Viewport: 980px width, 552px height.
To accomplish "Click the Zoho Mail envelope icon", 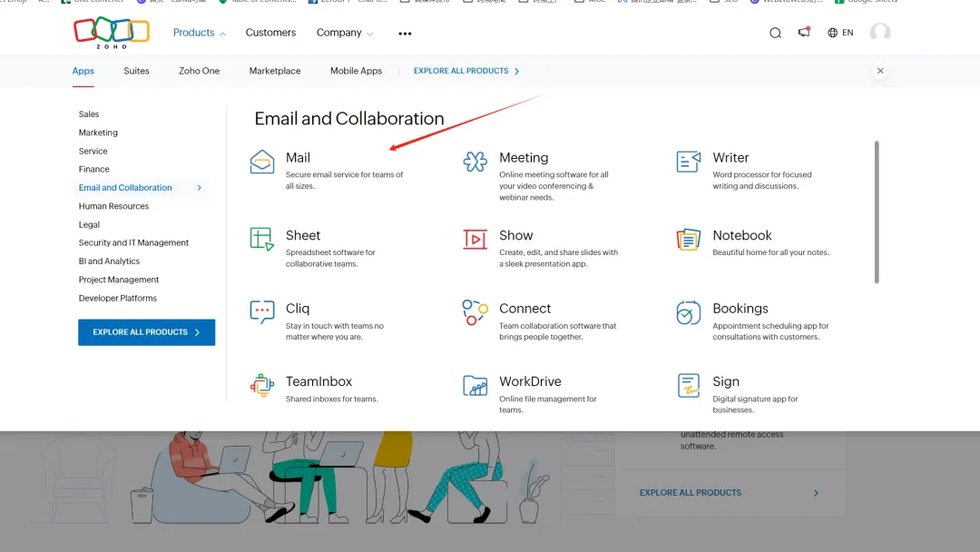I will pyautogui.click(x=262, y=163).
